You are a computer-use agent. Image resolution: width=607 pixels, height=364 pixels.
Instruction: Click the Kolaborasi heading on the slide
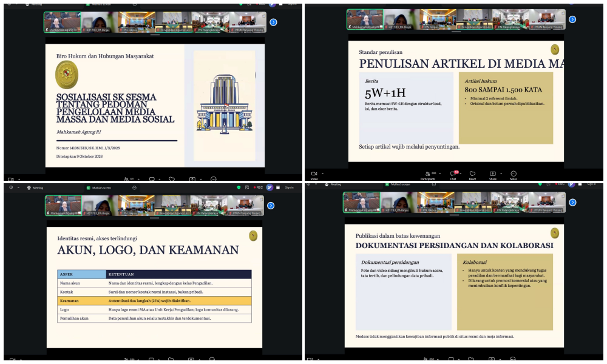pyautogui.click(x=475, y=262)
